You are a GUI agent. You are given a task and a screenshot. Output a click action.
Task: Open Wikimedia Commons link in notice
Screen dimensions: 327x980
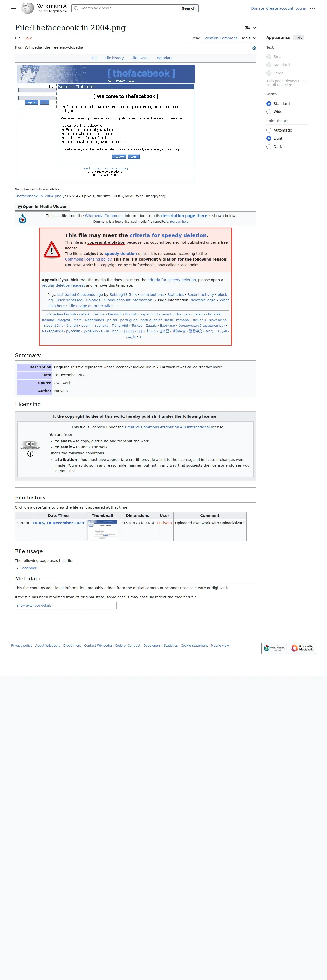click(x=104, y=216)
